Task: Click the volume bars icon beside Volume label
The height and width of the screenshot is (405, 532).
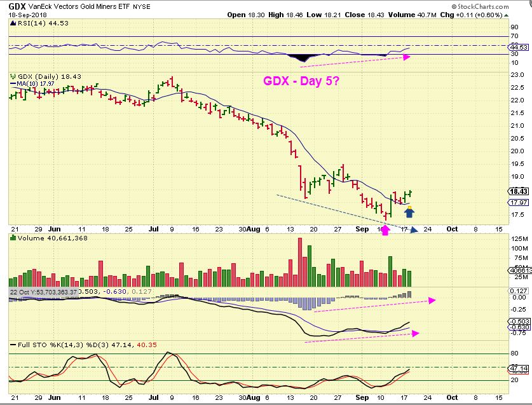Action: [13, 238]
